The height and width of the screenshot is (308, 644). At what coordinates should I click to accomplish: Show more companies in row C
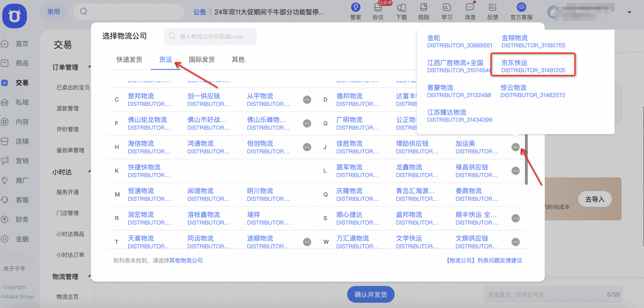pos(307,100)
